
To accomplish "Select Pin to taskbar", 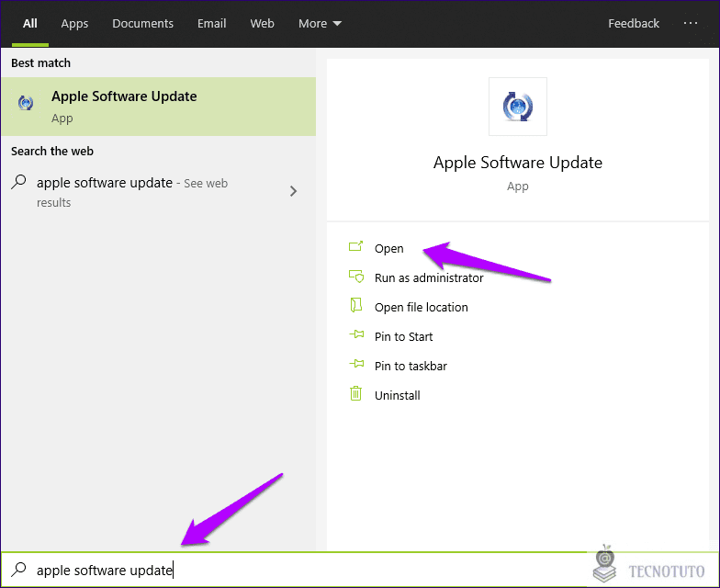I will [411, 366].
